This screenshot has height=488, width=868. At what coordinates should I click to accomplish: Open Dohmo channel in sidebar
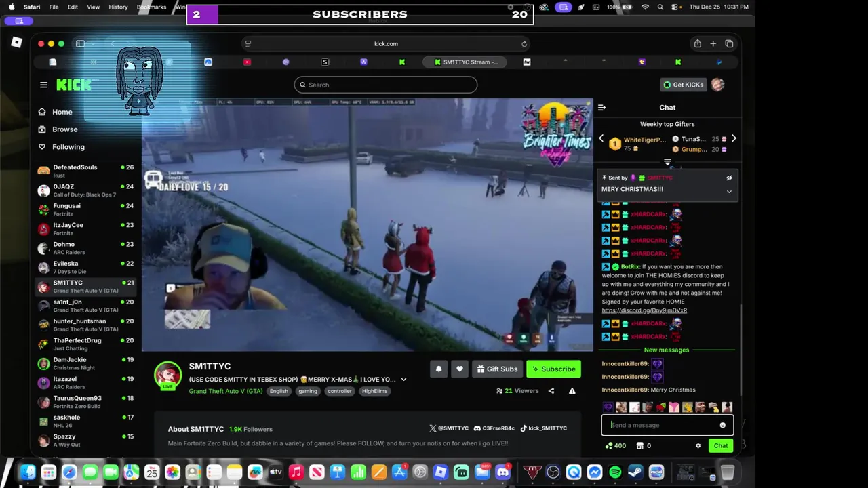pyautogui.click(x=86, y=248)
